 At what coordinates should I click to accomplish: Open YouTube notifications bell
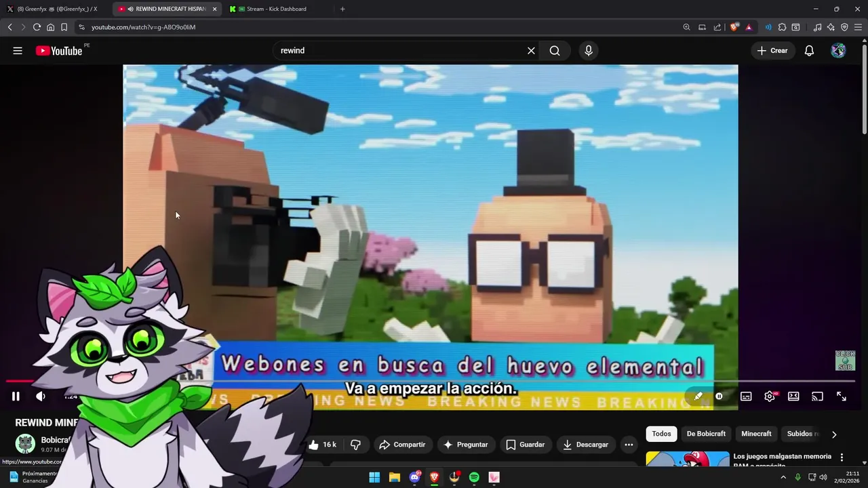pyautogui.click(x=809, y=51)
